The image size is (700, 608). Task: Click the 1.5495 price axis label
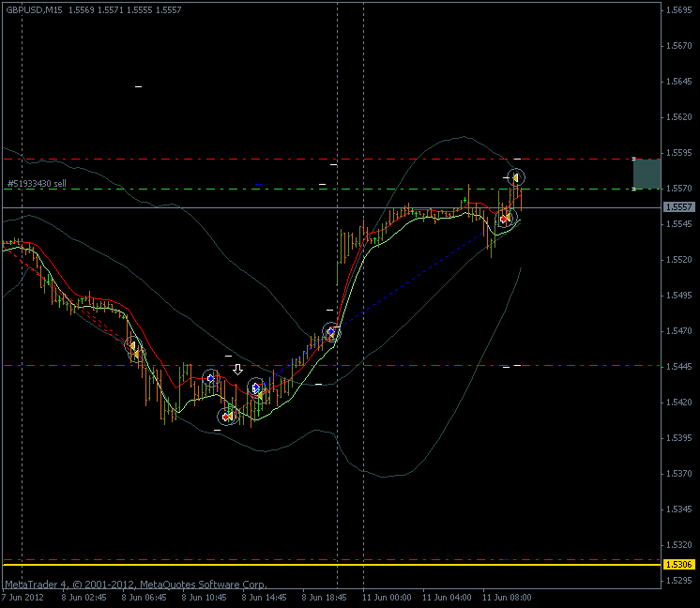pos(679,296)
